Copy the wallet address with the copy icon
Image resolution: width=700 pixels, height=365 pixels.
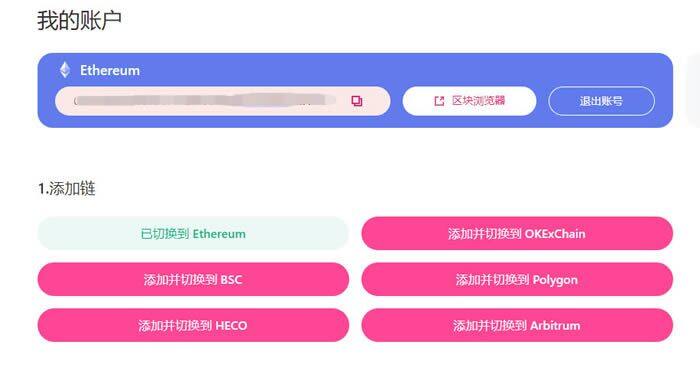(x=357, y=101)
